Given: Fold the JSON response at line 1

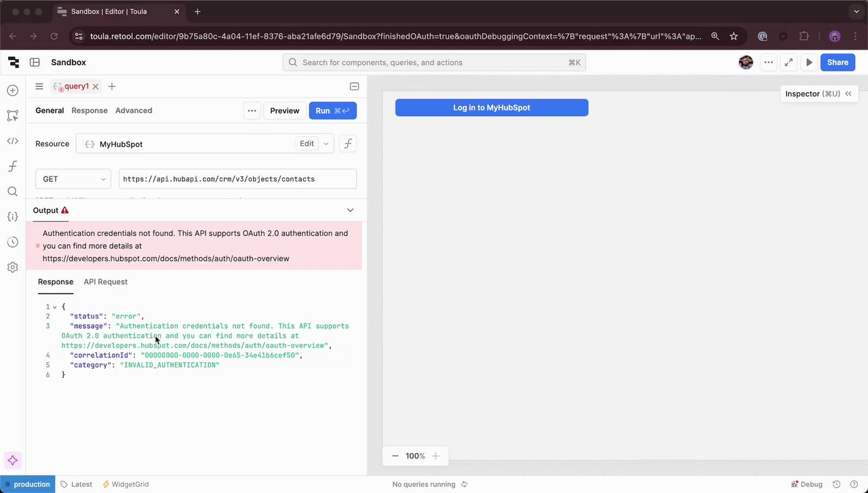Looking at the screenshot, I should coord(55,307).
